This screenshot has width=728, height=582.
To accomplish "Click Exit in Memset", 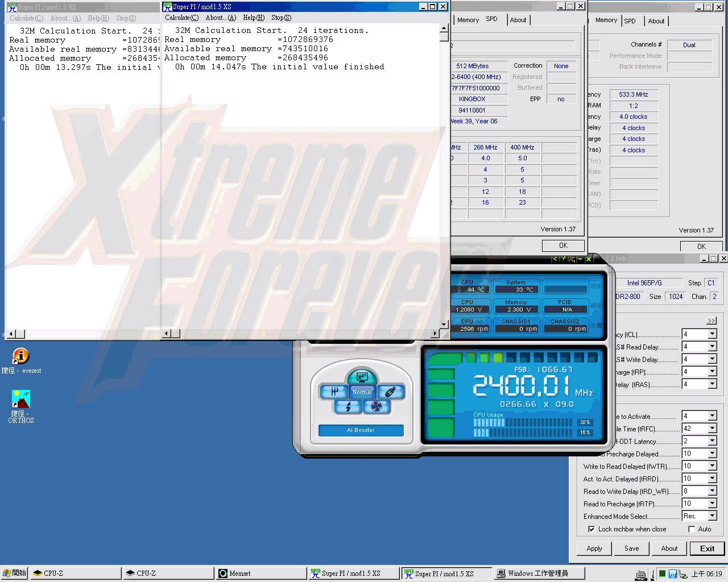I will point(708,548).
